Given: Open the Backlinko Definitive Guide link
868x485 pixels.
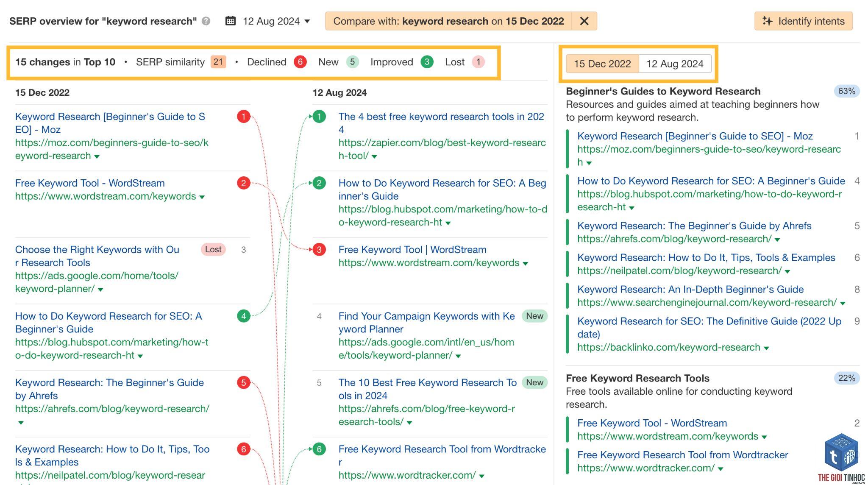Looking at the screenshot, I should pos(709,328).
